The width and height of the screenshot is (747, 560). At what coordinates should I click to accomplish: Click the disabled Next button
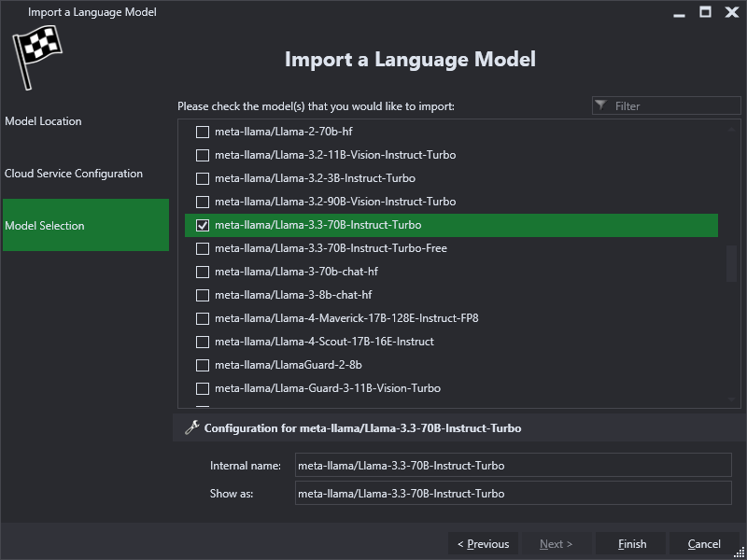[x=557, y=543]
